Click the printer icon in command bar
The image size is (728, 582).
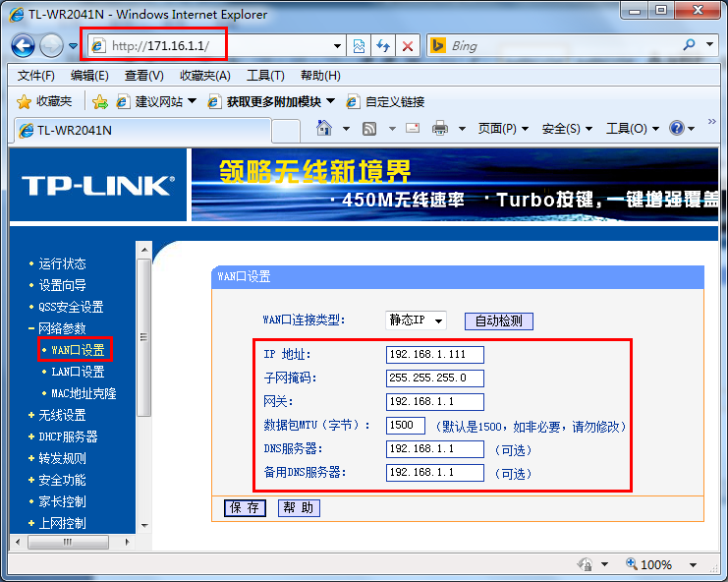click(x=440, y=128)
